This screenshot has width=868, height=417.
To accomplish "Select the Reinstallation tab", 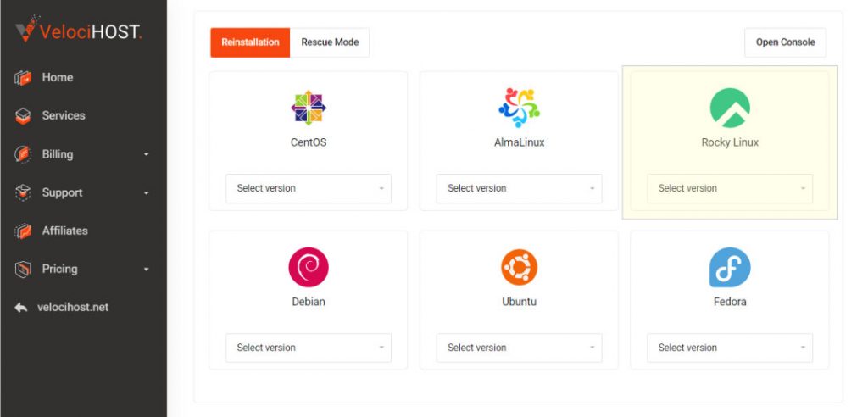I will 250,42.
